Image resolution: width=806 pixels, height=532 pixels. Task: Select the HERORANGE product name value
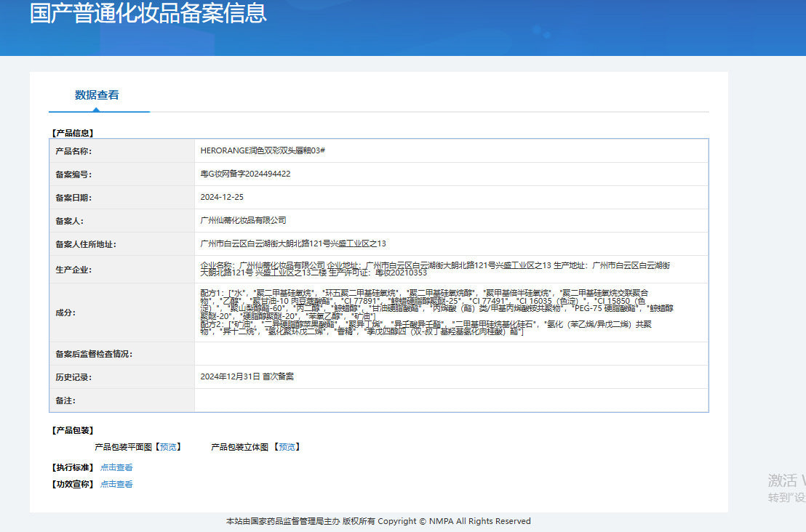[x=262, y=150]
